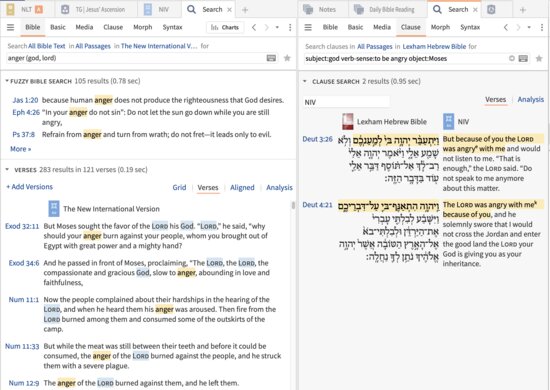Go back in right search history
Screen dimensions: 550x390
click(x=506, y=27)
